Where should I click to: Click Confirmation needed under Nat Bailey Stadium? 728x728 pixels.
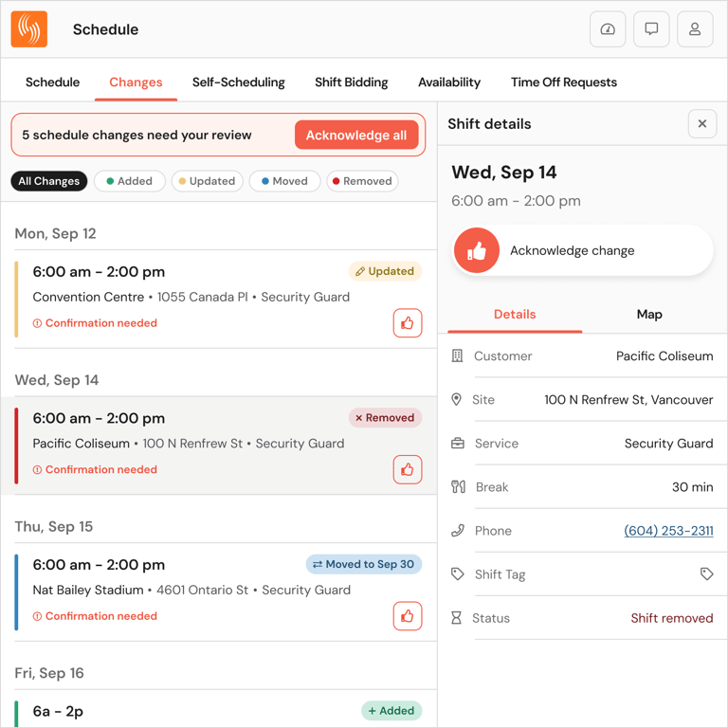(x=95, y=615)
